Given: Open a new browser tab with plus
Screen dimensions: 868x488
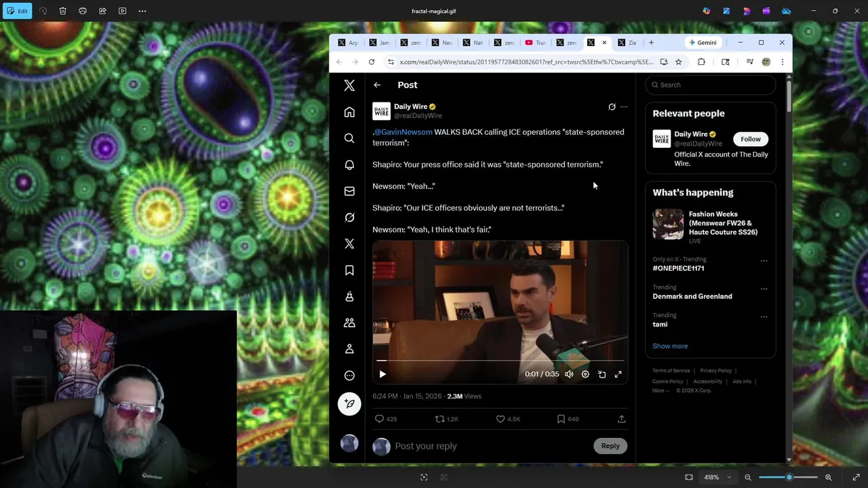Looking at the screenshot, I should point(651,43).
